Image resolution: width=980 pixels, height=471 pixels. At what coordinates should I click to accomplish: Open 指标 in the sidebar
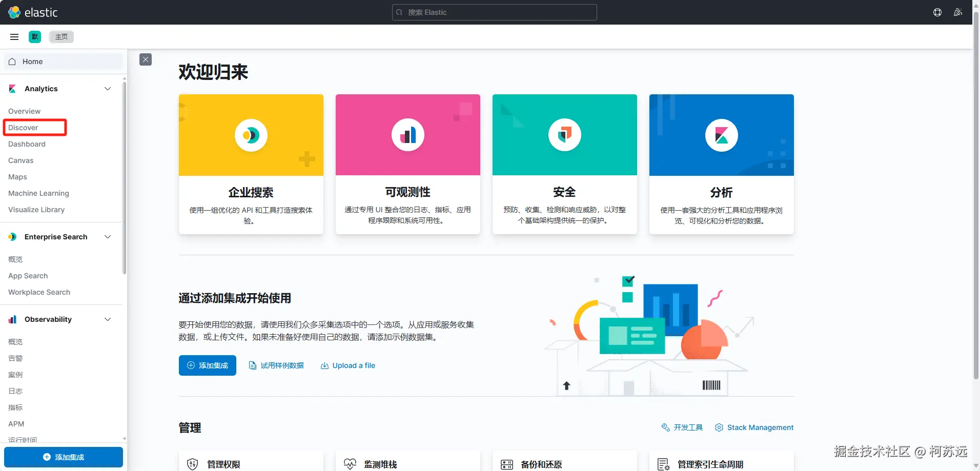pos(15,407)
